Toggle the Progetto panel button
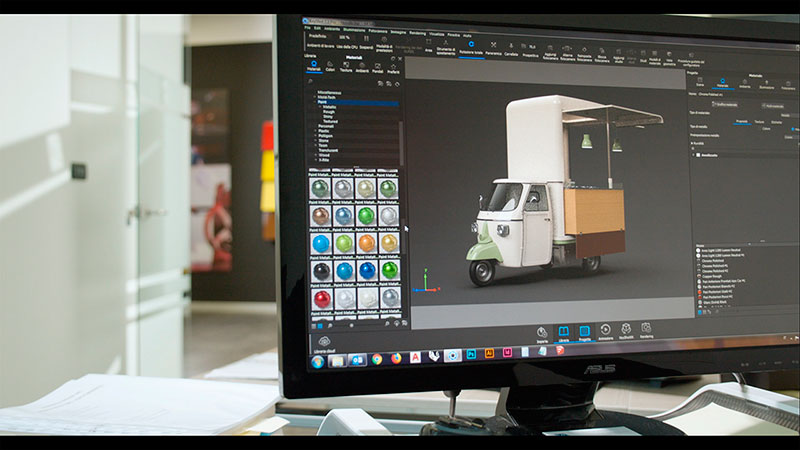Image resolution: width=800 pixels, height=450 pixels. click(x=584, y=333)
